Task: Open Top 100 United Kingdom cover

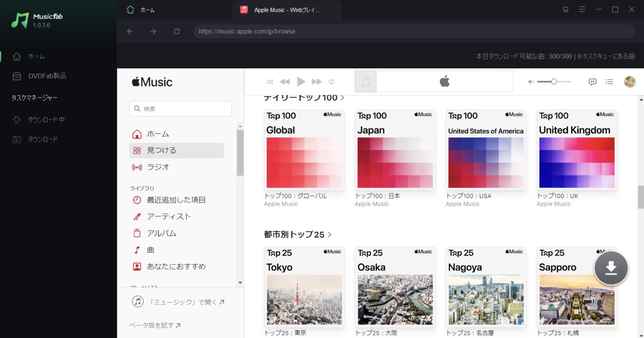Action: coord(577,150)
